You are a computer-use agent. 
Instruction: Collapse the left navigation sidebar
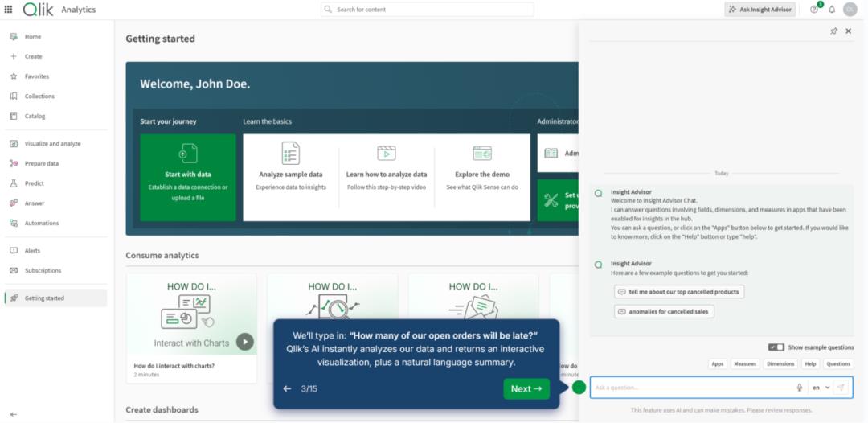[13, 414]
